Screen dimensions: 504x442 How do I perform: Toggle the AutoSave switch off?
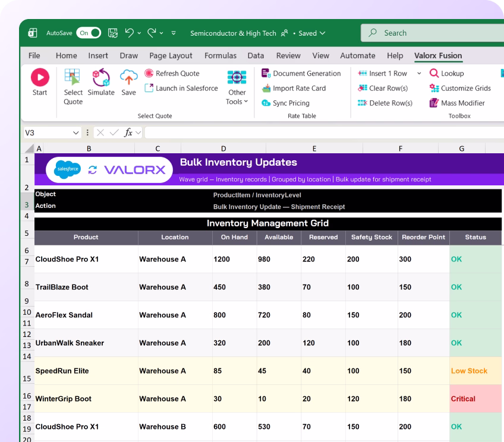click(x=89, y=33)
